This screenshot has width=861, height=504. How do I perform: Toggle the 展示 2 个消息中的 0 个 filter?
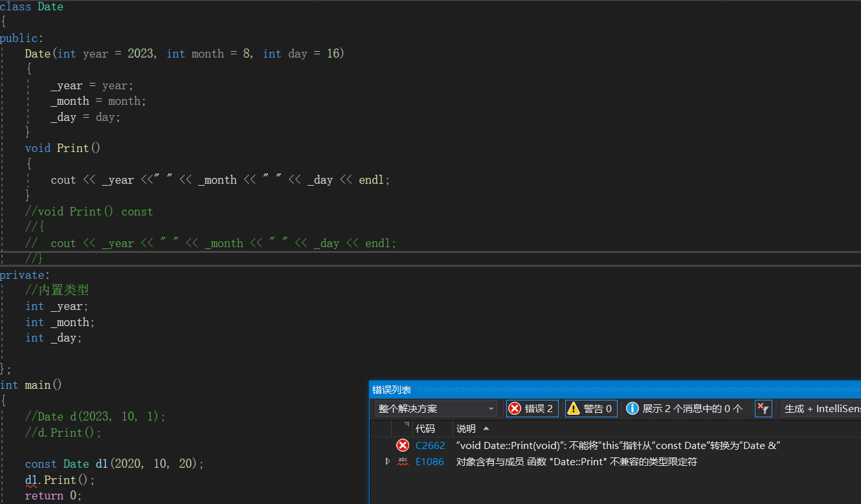click(x=685, y=408)
